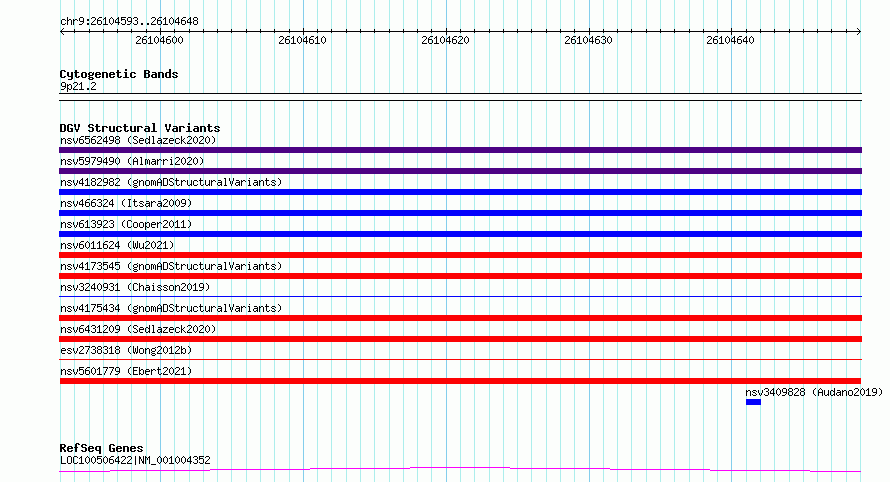The height and width of the screenshot is (482, 890).
Task: Click ruler position 26104610
Action: tap(303, 40)
